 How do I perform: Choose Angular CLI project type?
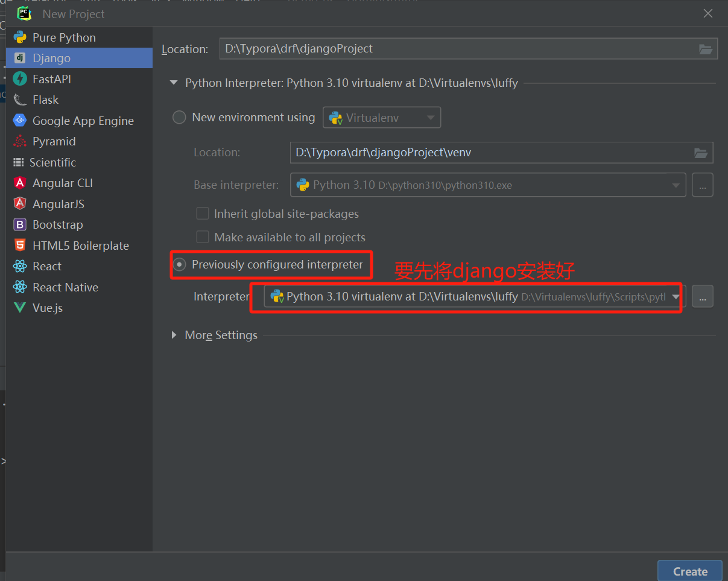coord(79,183)
